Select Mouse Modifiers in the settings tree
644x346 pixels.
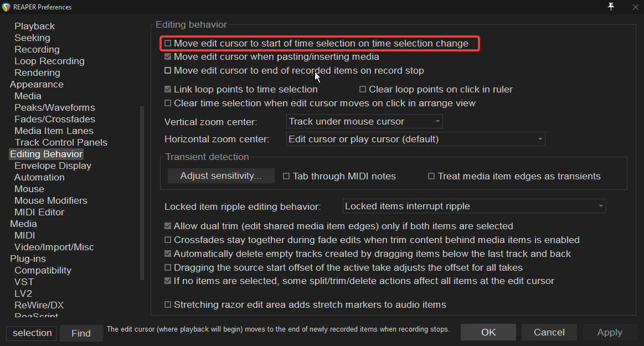(51, 200)
